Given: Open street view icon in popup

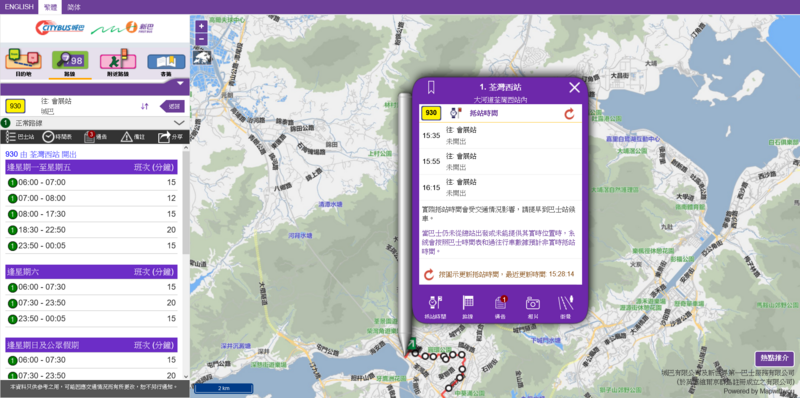Looking at the screenshot, I should pyautogui.click(x=565, y=307).
